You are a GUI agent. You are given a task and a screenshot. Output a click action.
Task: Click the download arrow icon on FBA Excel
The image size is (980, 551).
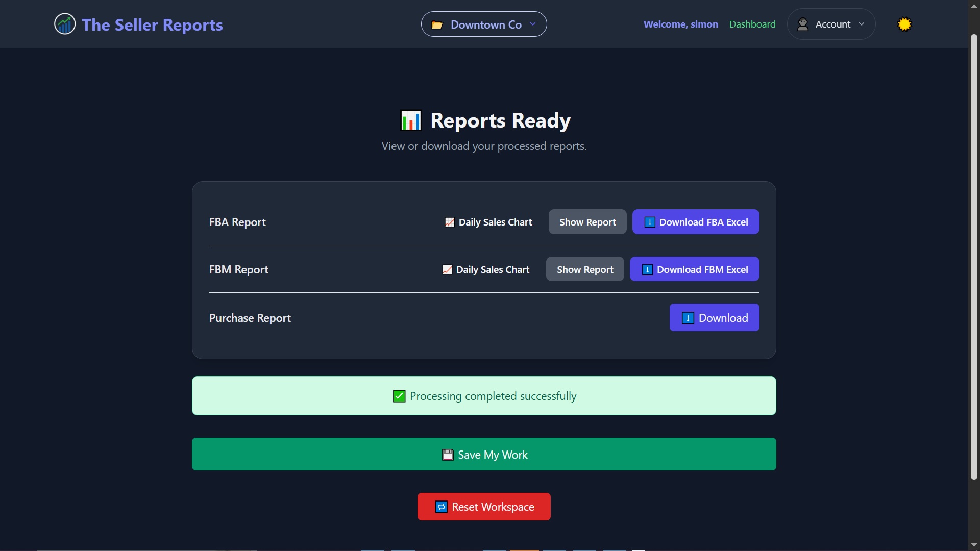(x=650, y=222)
